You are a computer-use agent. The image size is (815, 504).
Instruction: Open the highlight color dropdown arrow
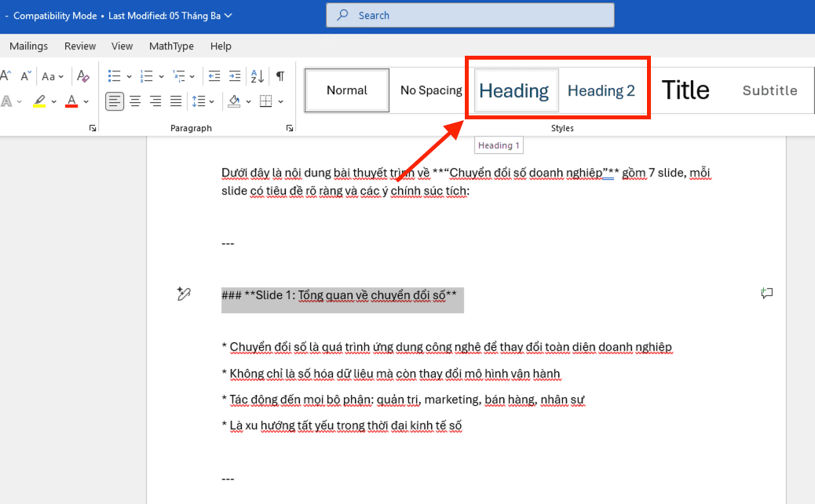[x=53, y=102]
